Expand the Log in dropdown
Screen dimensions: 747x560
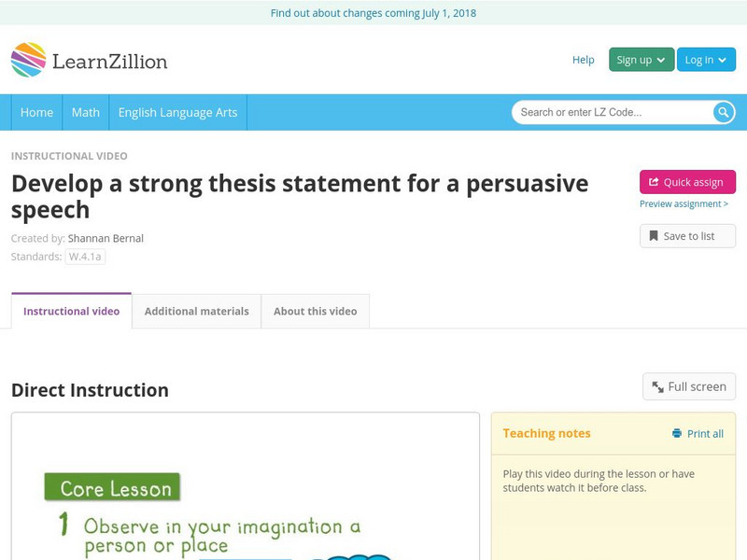[706, 60]
